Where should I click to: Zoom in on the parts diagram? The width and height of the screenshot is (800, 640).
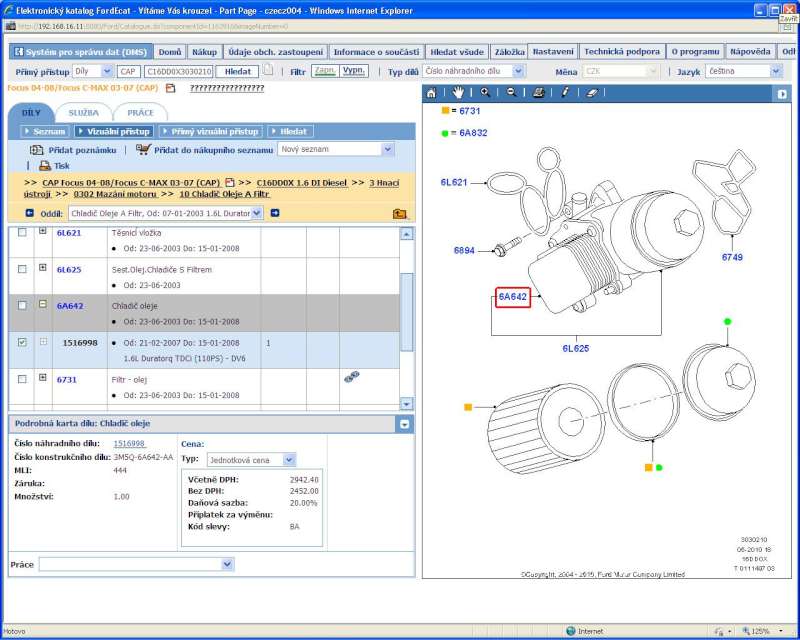coord(485,92)
